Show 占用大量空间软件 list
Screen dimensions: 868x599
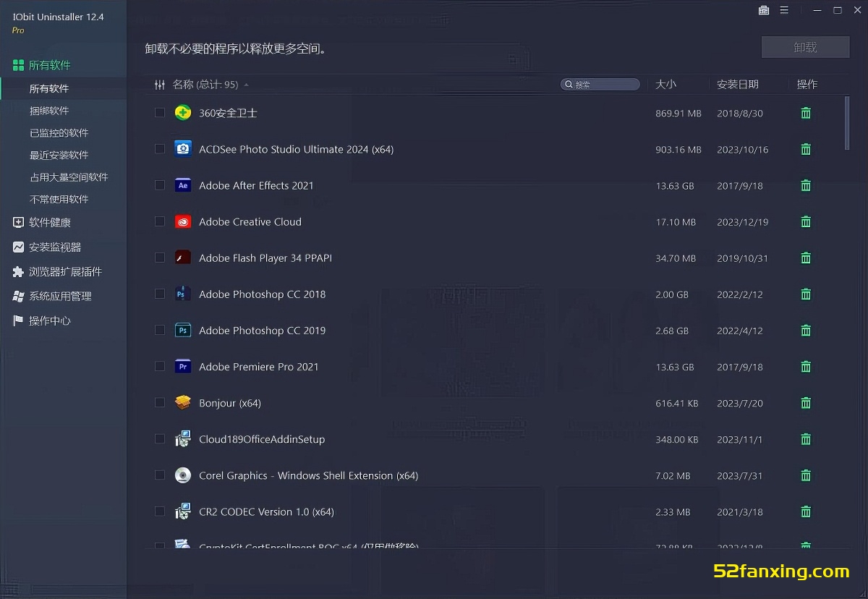coord(69,177)
